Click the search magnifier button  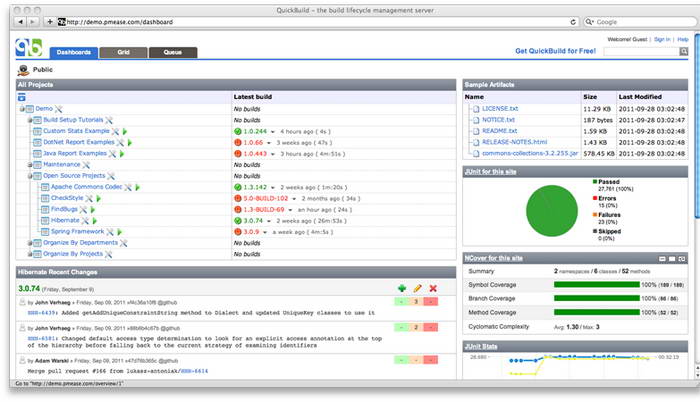coord(684,52)
